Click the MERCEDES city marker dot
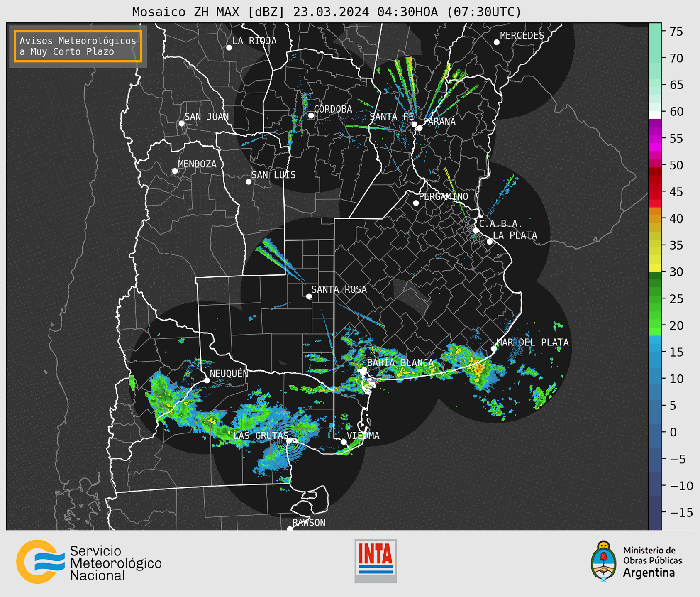This screenshot has width=700, height=597. tap(497, 42)
